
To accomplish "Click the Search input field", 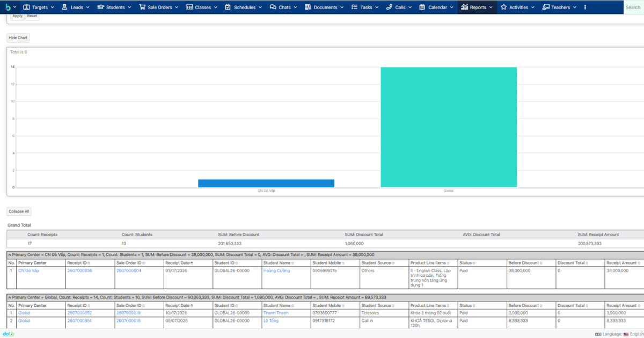I will (633, 7).
